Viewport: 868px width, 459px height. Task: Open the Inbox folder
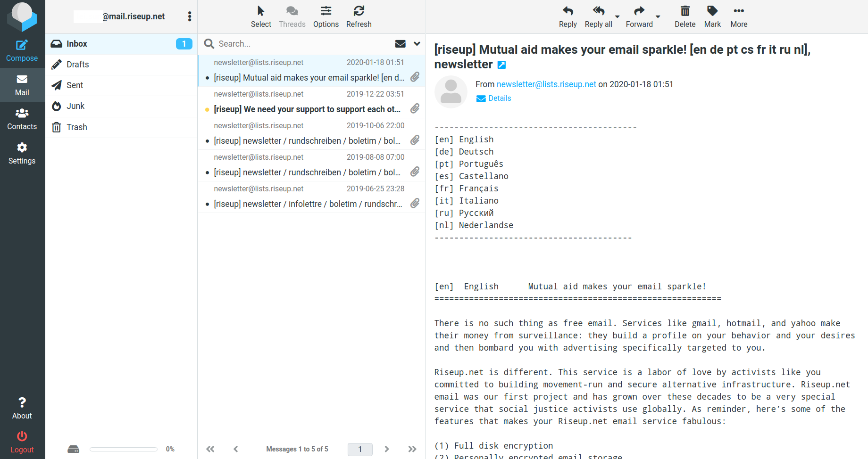coord(121,44)
